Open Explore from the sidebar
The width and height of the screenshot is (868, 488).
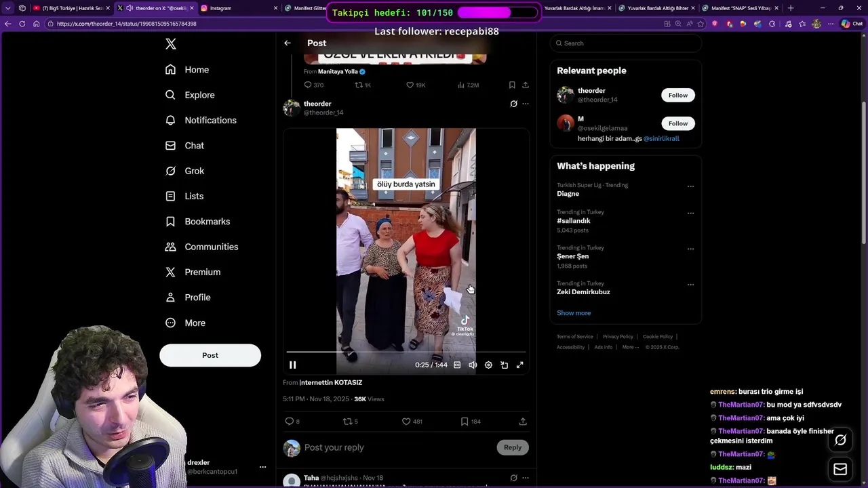(x=190, y=95)
